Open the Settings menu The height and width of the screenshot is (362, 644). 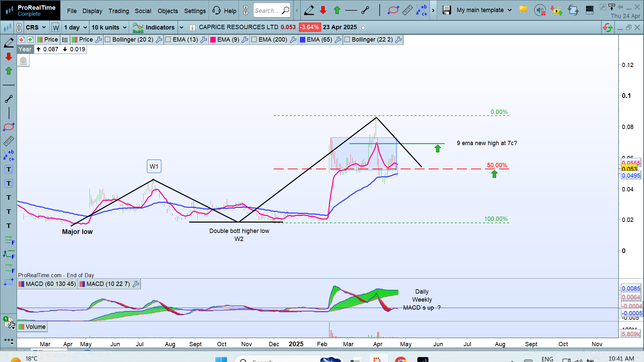pos(195,11)
